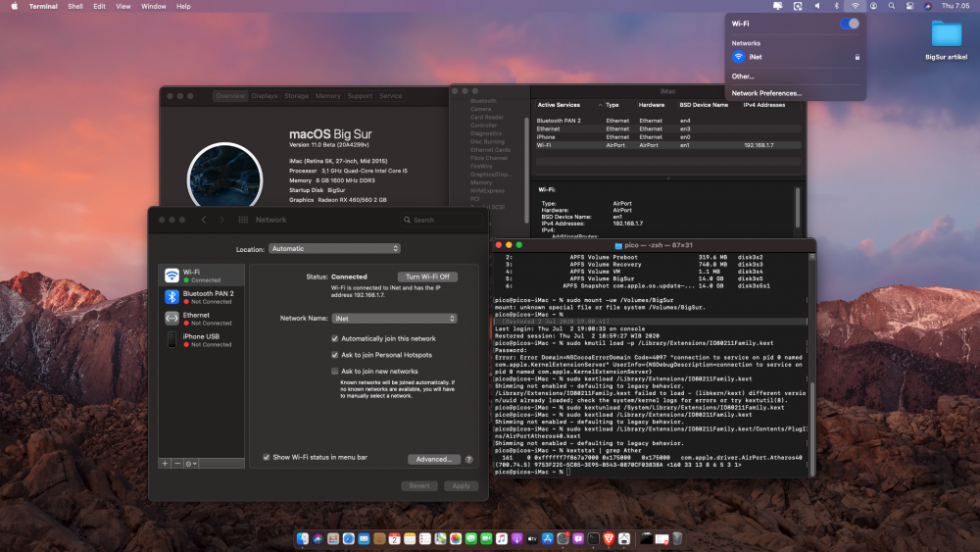Open Photos from the Dock
Screen dimensions: 980x552
pyautogui.click(x=456, y=538)
